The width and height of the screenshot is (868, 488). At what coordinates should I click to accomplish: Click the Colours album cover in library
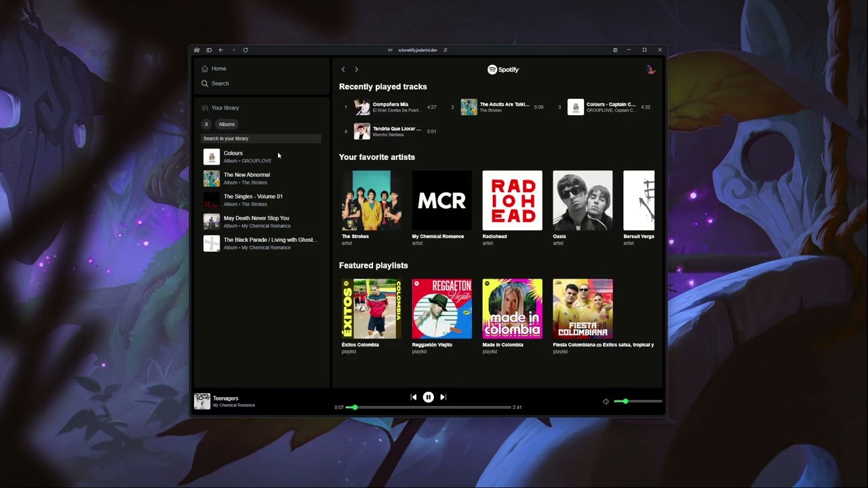tap(212, 157)
